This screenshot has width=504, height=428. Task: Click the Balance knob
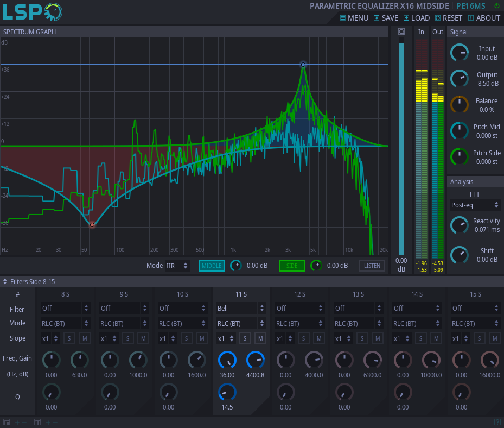[x=460, y=105]
